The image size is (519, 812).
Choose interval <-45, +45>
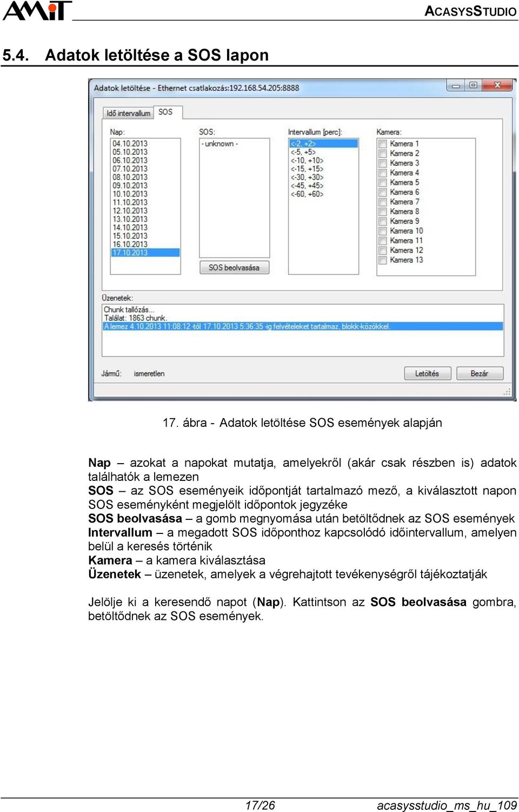323,186
